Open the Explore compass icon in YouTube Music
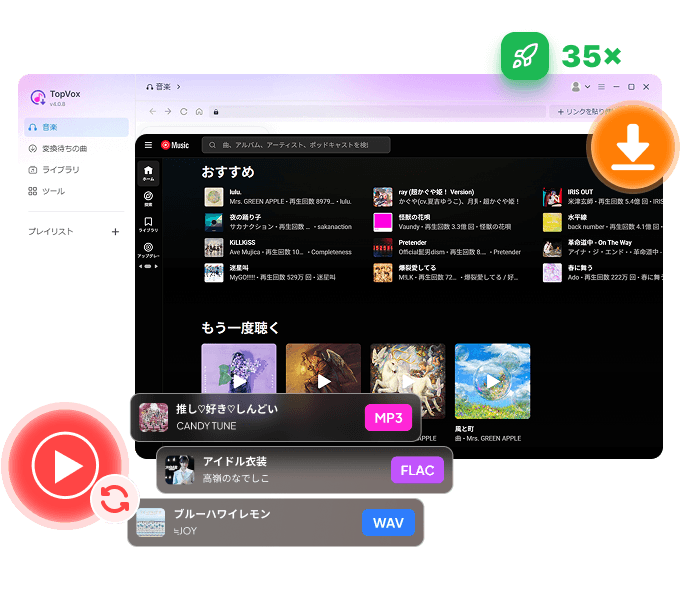The width and height of the screenshot is (680, 600). coord(148,198)
